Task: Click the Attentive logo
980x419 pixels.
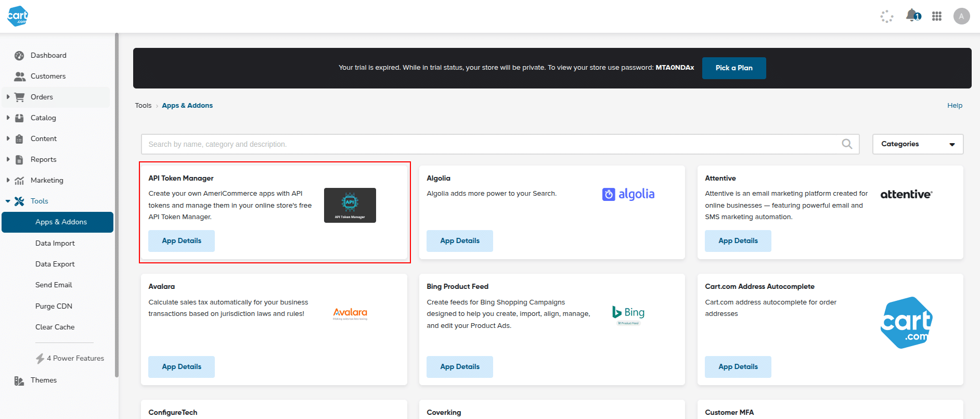Action: click(906, 194)
